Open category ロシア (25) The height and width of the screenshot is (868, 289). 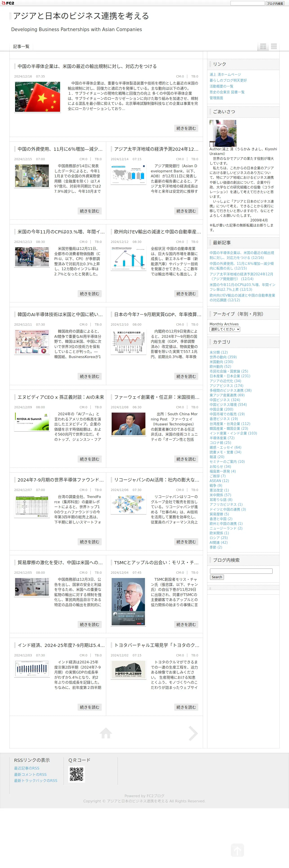tap(219, 538)
